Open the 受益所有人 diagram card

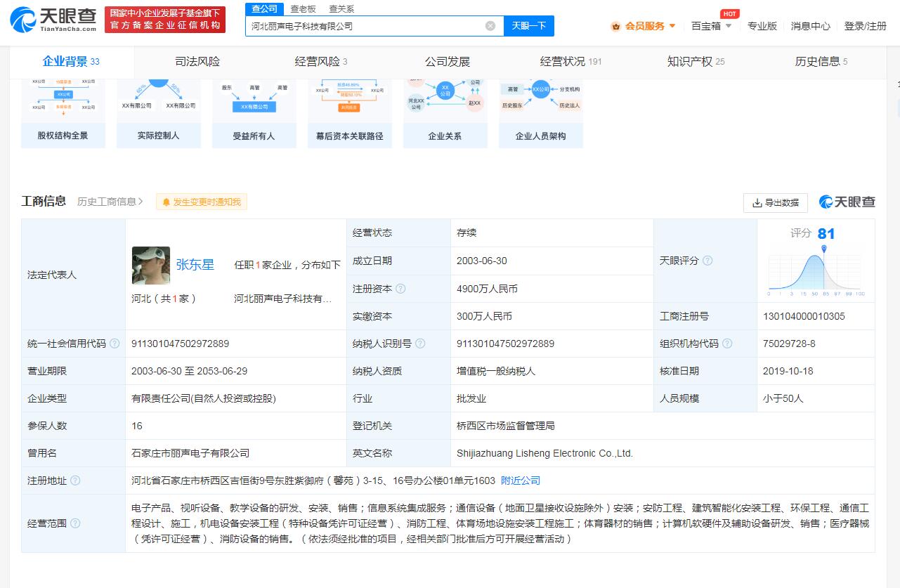(254, 113)
